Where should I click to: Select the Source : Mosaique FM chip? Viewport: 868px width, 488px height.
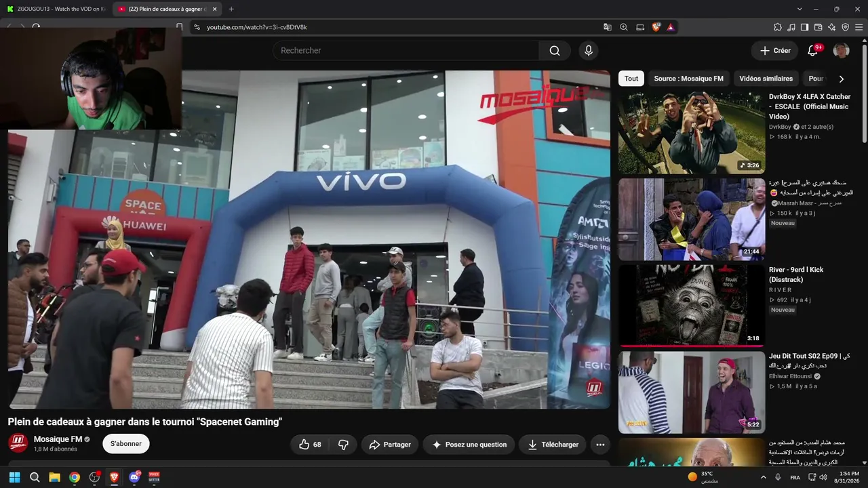click(688, 79)
